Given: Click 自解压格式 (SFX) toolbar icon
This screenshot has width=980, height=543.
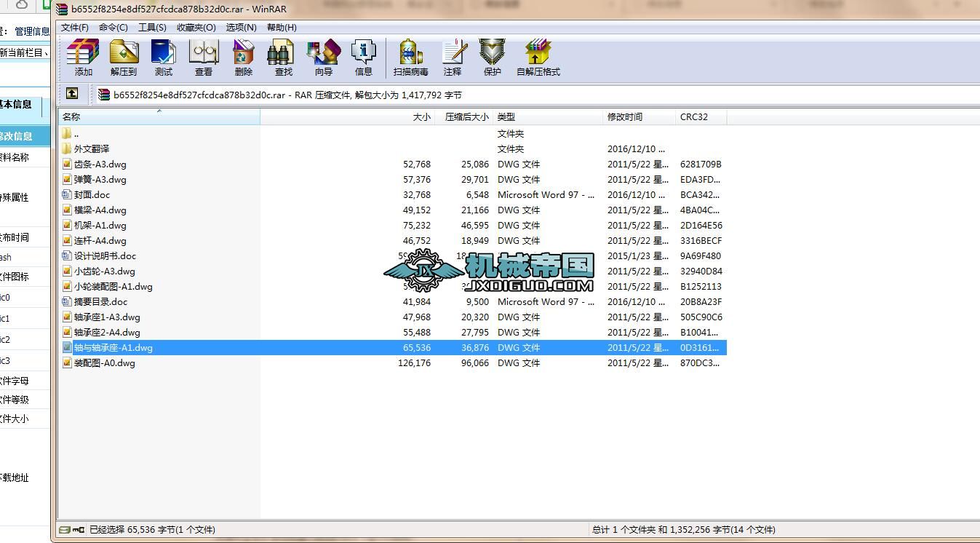Looking at the screenshot, I should coord(538,52).
